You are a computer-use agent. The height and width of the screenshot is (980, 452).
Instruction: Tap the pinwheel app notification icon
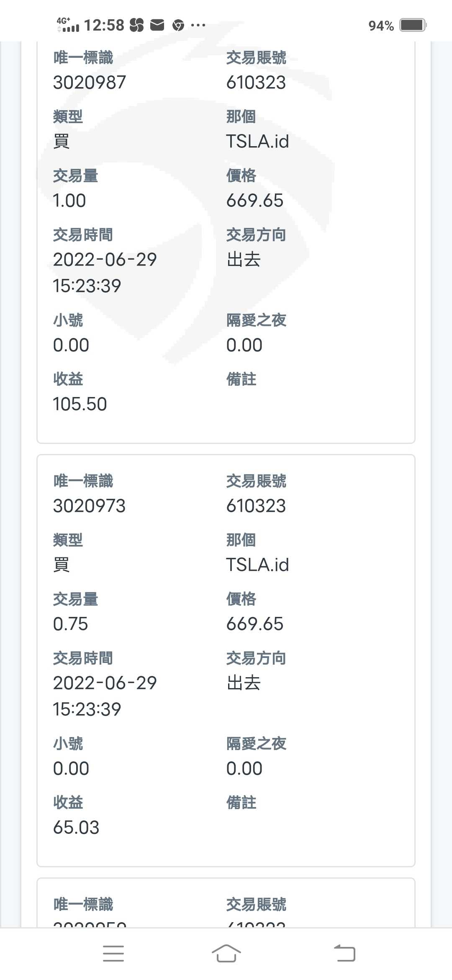tap(136, 26)
